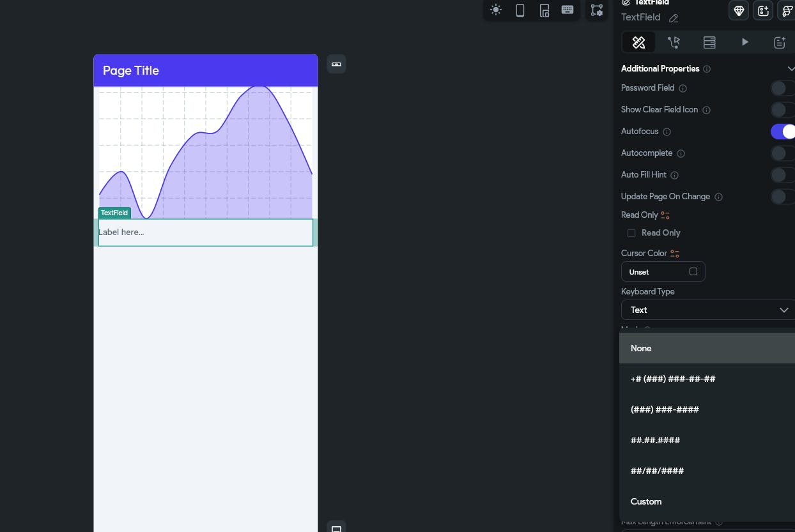
Task: Set Read Only from variable icon
Action: [665, 215]
